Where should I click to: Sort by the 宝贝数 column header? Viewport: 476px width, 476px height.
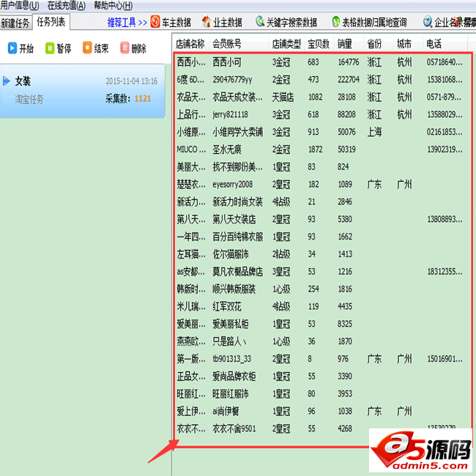319,44
